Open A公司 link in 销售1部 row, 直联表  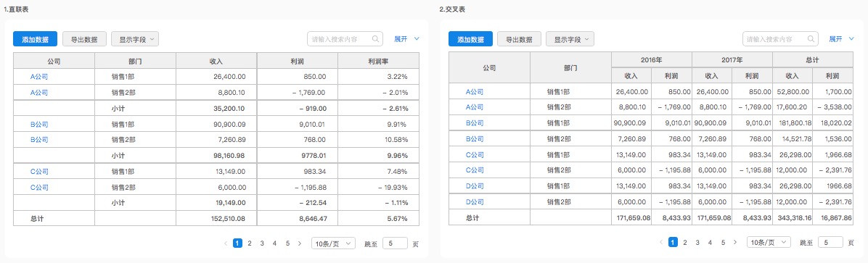click(x=38, y=77)
